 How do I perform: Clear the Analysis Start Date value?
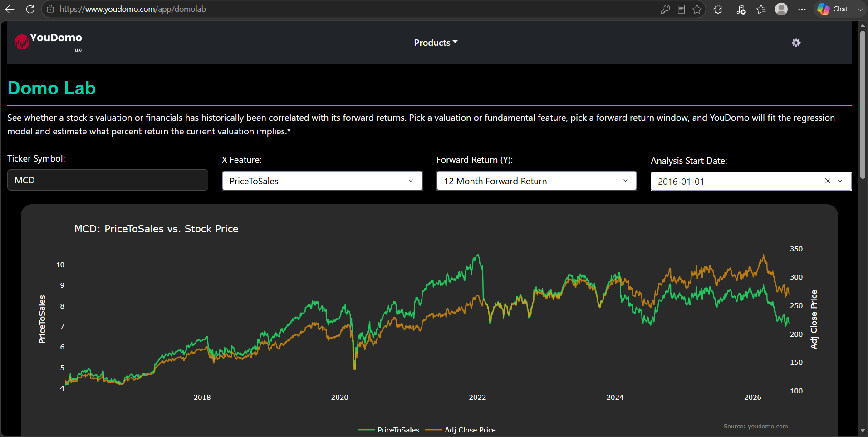[x=828, y=181]
